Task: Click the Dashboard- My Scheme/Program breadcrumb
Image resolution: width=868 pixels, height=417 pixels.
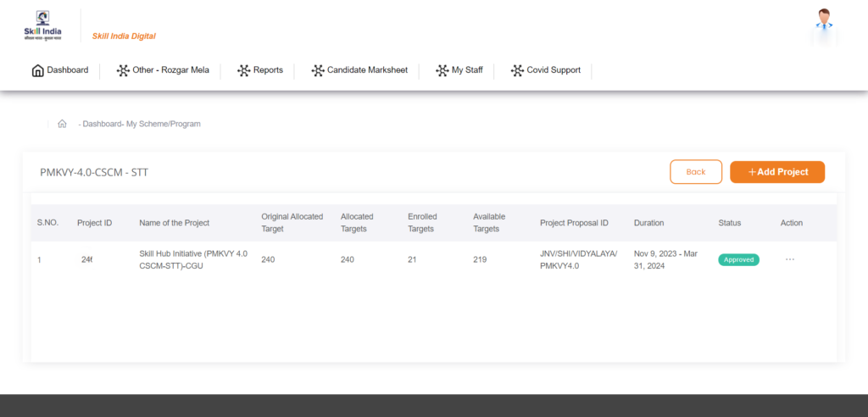Action: click(x=142, y=124)
